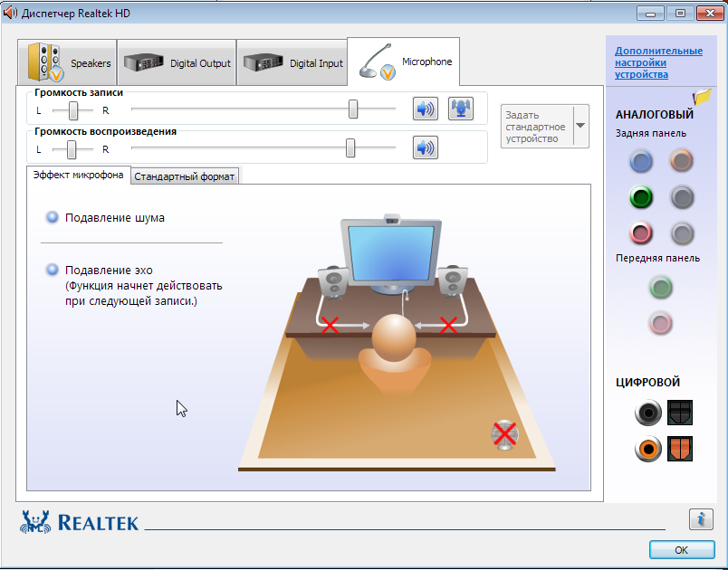Expand the Задать стандартное устройство dropdown arrow
The image size is (728, 570).
(580, 127)
